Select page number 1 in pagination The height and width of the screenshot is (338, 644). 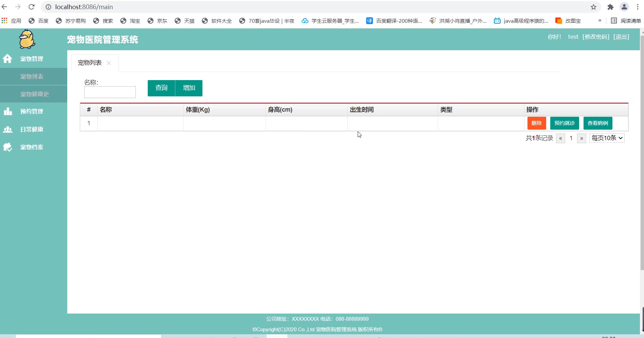point(571,138)
